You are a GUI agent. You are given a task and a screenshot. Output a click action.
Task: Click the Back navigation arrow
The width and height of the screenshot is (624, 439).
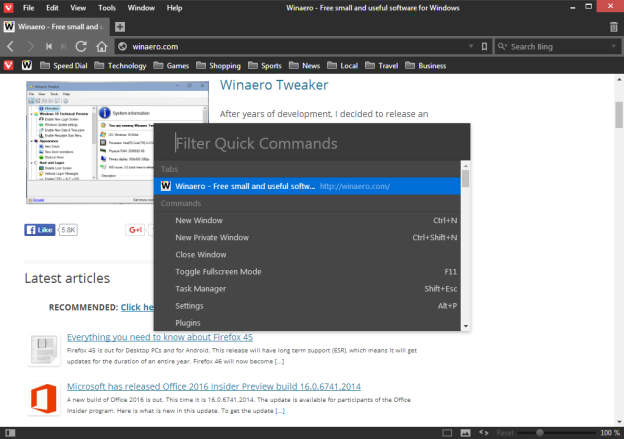click(10, 46)
